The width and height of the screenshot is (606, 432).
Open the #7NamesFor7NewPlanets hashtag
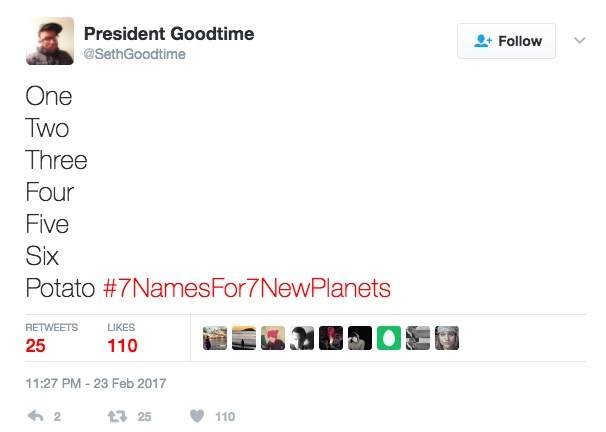(247, 289)
